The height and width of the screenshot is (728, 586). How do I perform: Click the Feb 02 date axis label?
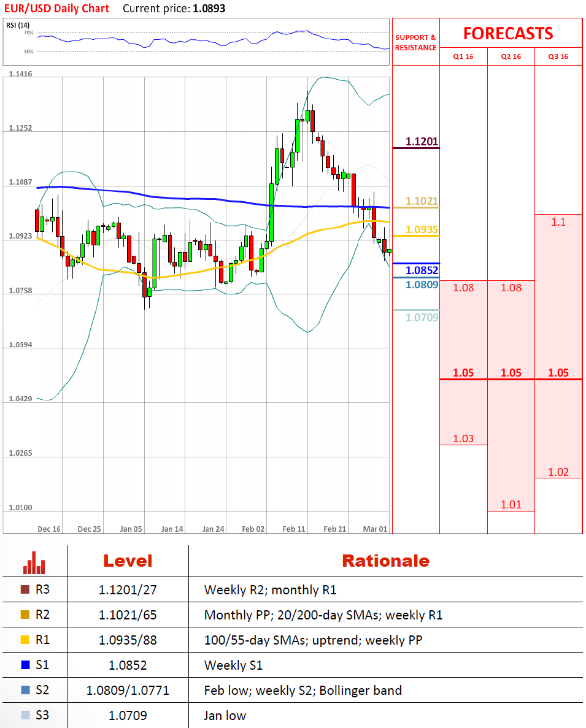[253, 529]
